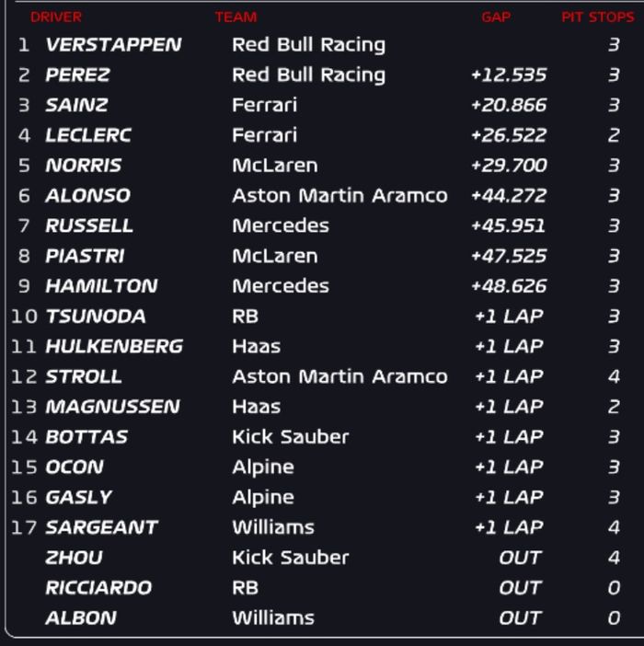Click the Kick Sauber team beside BOTTAS
This screenshot has height=646, width=644.
coord(290,437)
